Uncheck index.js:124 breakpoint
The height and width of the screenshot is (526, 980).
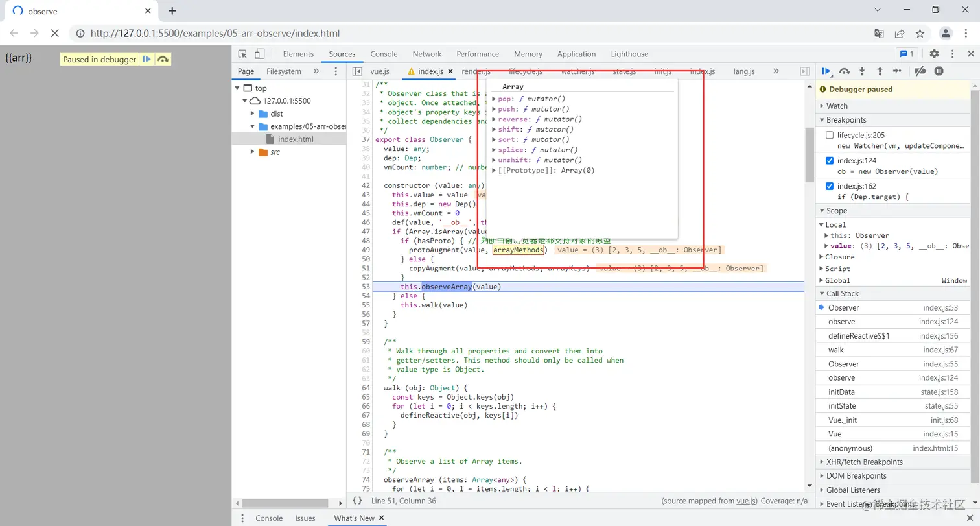coord(830,161)
